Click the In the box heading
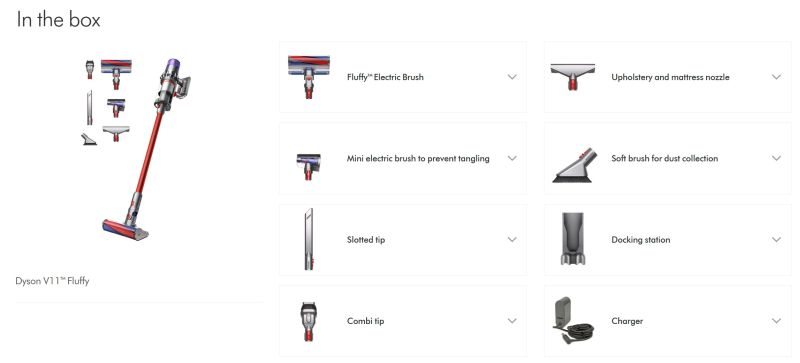The height and width of the screenshot is (363, 800). (x=58, y=19)
